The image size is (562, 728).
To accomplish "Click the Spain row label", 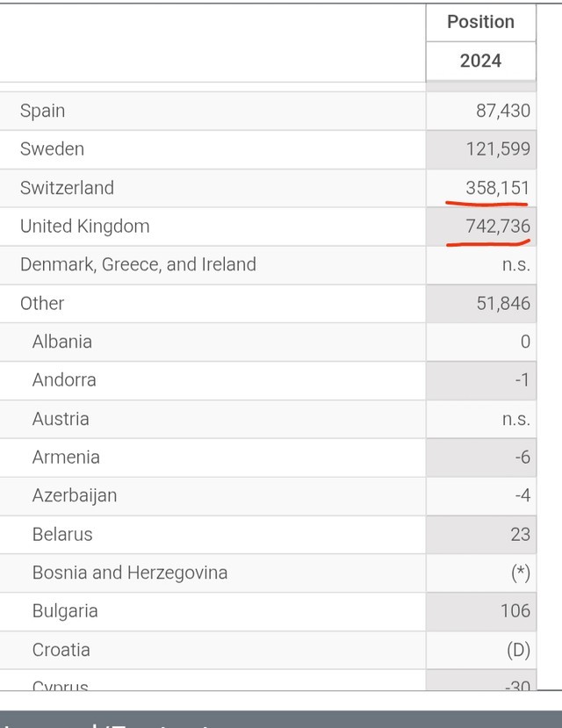I will [x=42, y=111].
